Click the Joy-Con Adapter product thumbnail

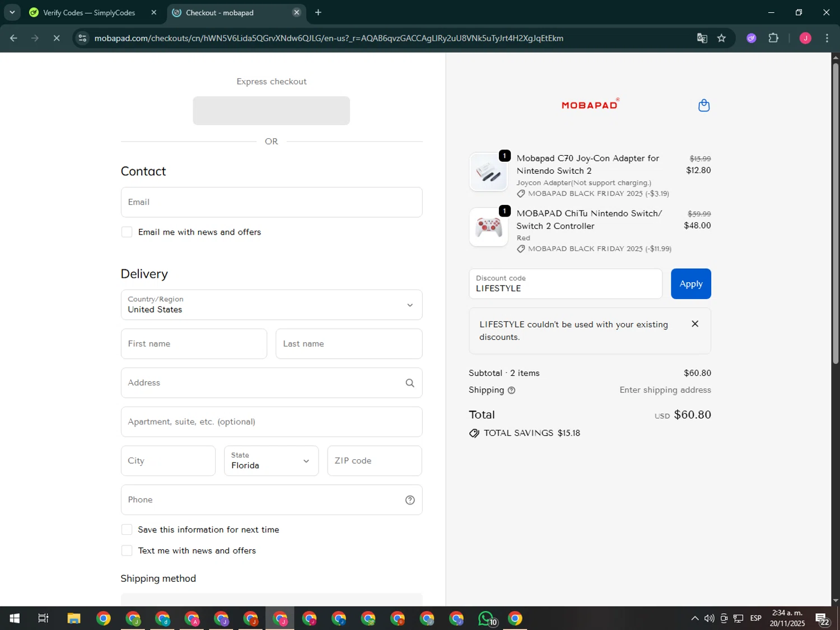point(488,172)
